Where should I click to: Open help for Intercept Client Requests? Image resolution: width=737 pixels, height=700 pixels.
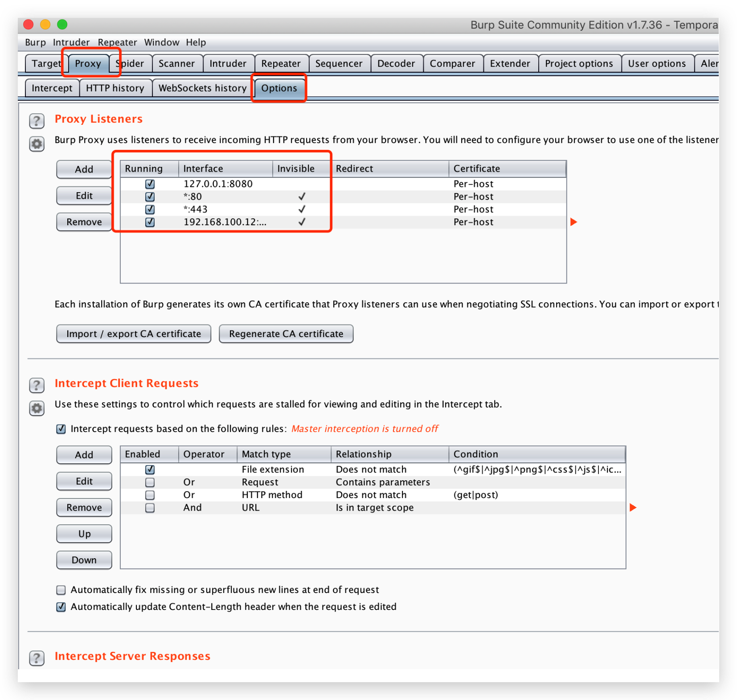(37, 385)
